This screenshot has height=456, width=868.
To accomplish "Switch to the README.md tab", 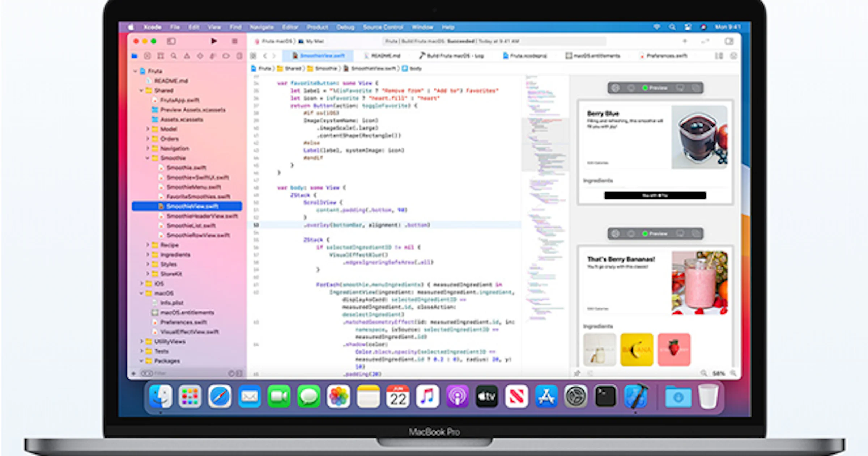I will (x=382, y=56).
